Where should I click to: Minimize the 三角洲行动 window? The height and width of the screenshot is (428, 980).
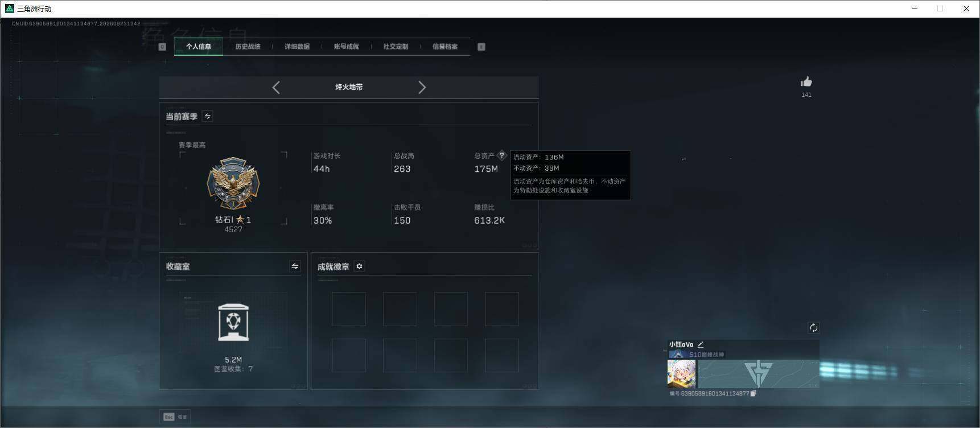pos(915,9)
